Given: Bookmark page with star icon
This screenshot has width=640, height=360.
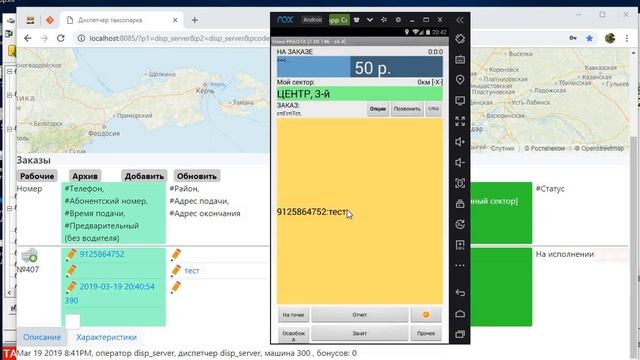Looking at the screenshot, I should pos(589,38).
